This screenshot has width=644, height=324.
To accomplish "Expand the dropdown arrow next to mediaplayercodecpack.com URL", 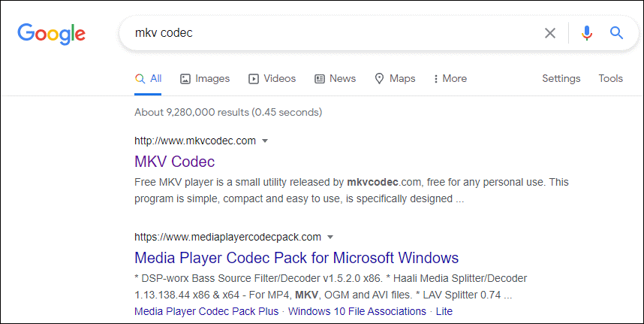I will [330, 238].
